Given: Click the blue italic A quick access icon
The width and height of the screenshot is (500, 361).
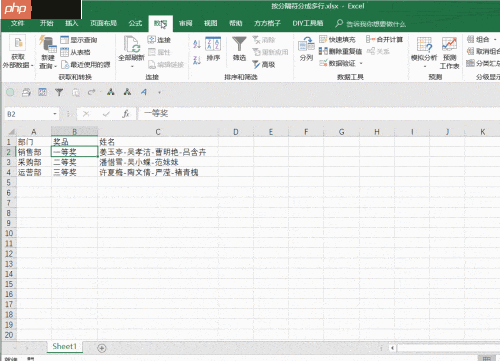Looking at the screenshot, I should click(144, 92).
